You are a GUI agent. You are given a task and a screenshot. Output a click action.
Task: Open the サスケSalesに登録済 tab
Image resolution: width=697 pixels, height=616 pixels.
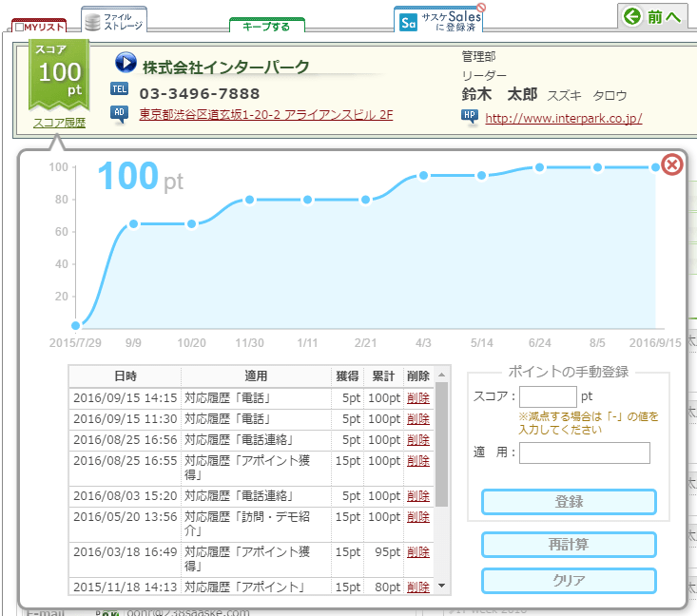coord(438,20)
